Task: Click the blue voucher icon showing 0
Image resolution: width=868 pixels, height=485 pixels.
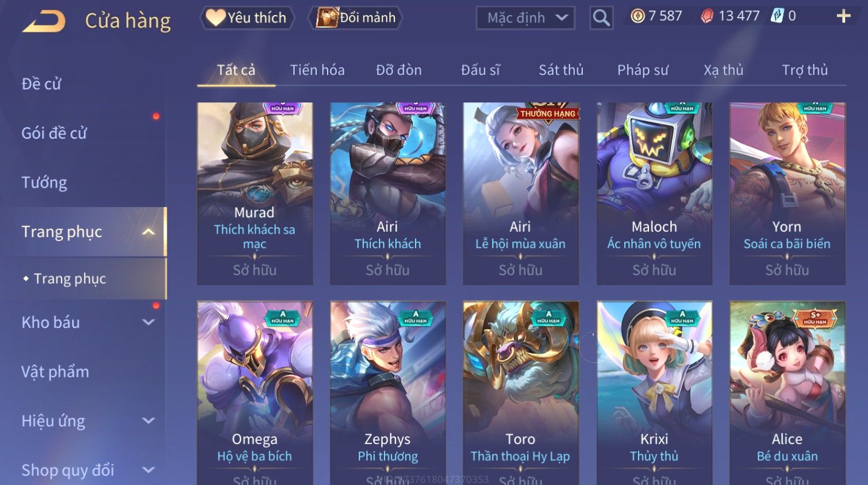Action: [777, 16]
